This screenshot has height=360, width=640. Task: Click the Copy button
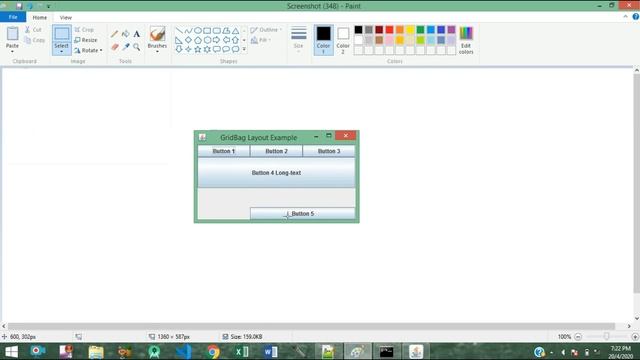34,40
